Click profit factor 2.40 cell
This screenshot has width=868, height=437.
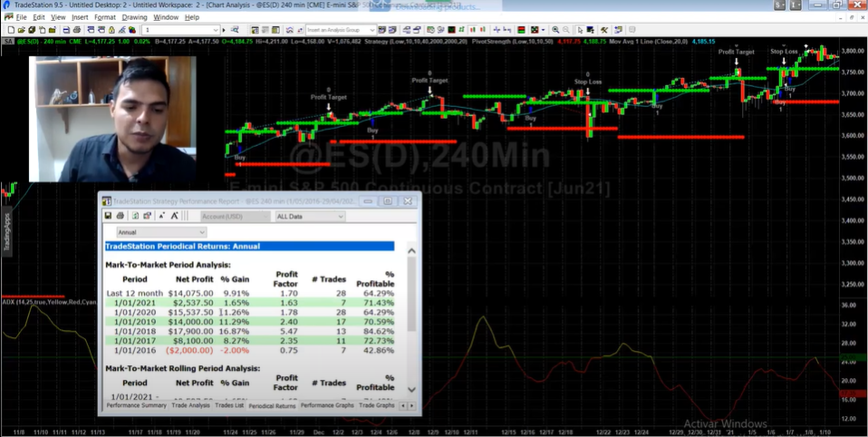[290, 322]
